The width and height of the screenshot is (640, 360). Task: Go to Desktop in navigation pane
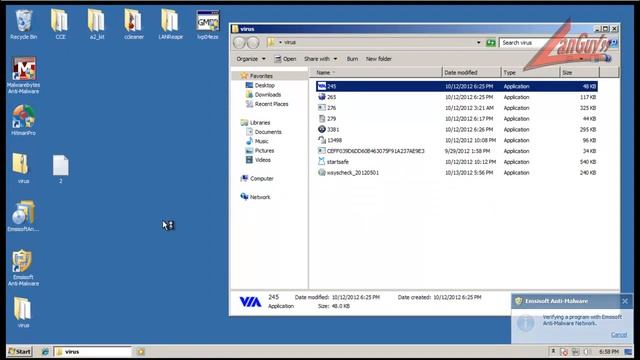click(260, 85)
